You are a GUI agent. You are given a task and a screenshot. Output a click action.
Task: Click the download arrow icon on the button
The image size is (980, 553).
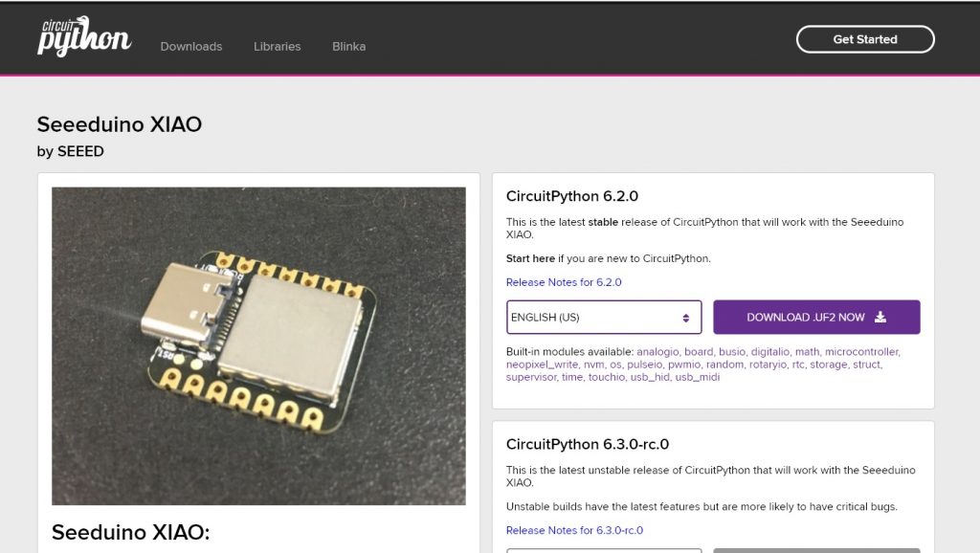pos(880,318)
